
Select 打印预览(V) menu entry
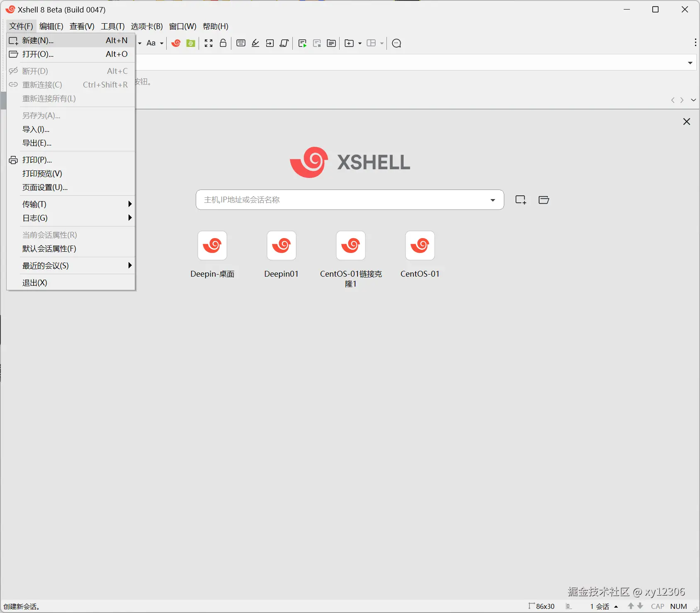[x=71, y=173]
